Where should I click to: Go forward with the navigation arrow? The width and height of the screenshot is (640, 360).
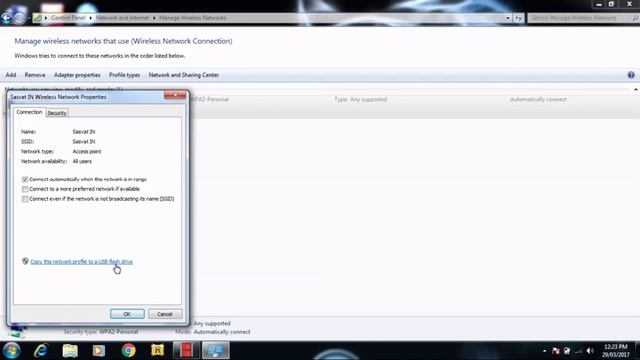click(19, 18)
